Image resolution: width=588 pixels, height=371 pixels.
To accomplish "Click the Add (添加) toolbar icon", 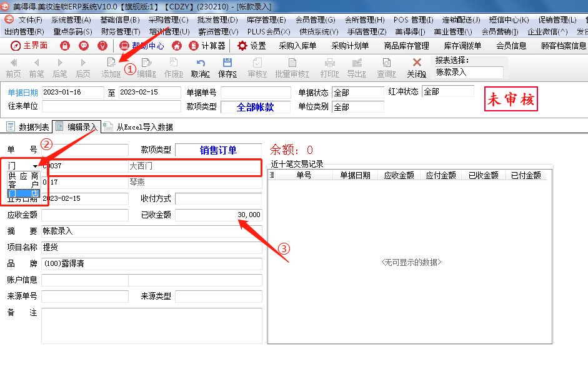I will (111, 68).
